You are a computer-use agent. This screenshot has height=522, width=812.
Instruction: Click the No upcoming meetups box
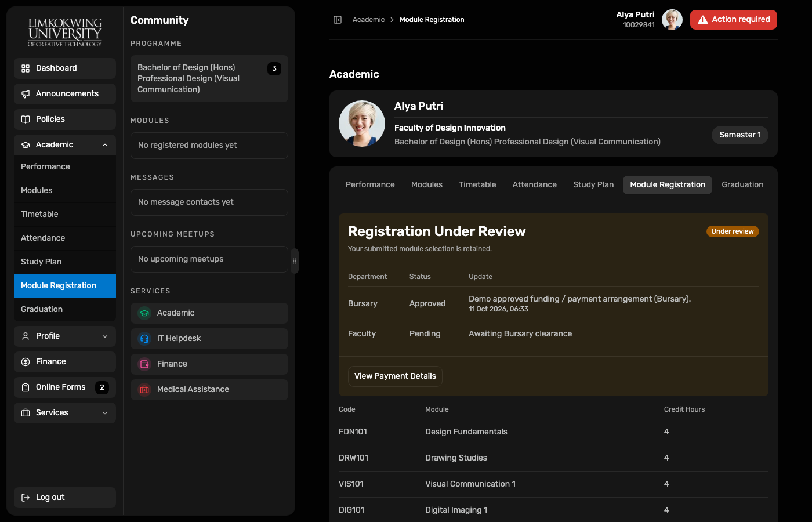209,259
